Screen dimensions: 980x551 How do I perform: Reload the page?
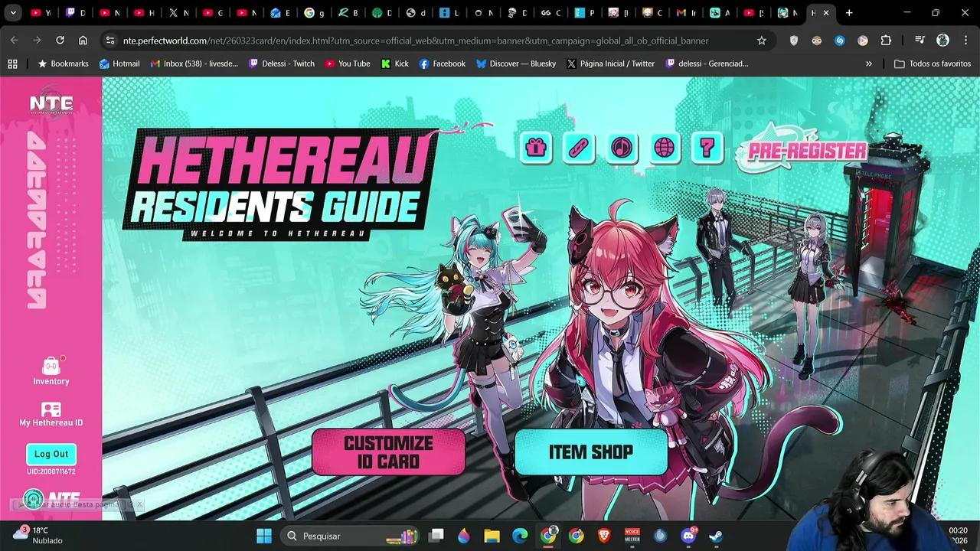(60, 41)
